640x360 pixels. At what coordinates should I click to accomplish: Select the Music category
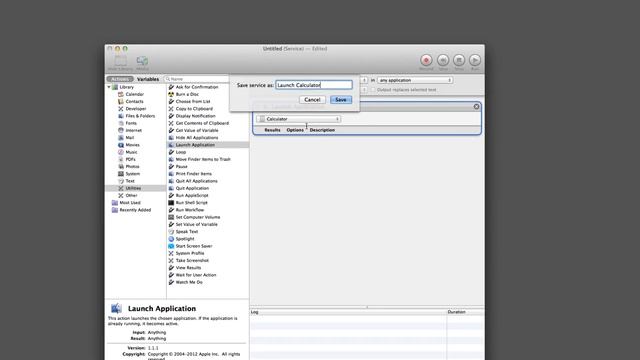coord(131,152)
